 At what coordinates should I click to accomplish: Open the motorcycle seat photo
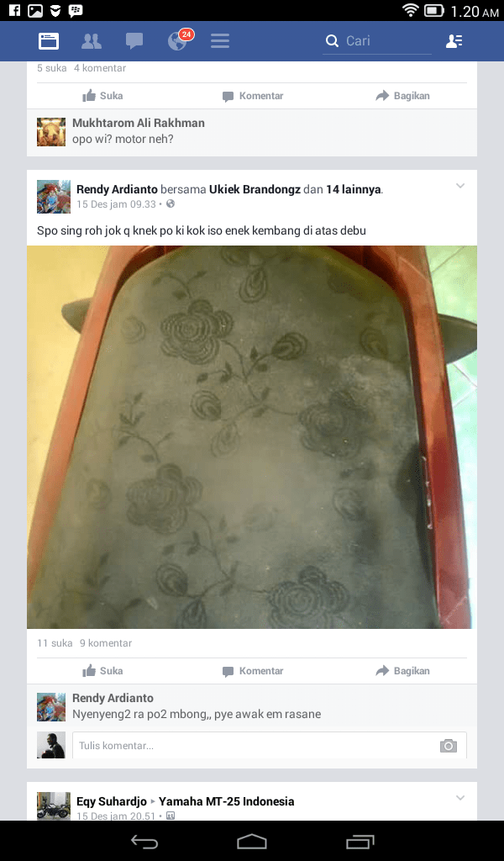252,437
